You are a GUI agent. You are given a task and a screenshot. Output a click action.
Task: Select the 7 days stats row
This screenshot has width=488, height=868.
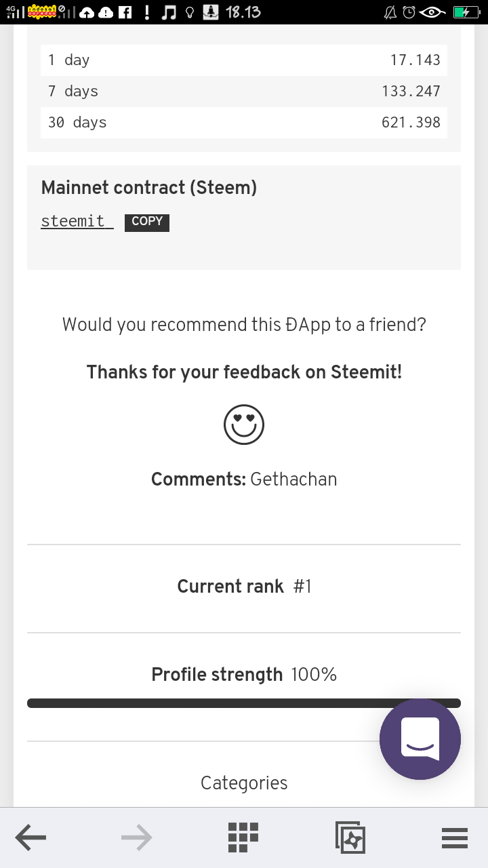pos(244,92)
